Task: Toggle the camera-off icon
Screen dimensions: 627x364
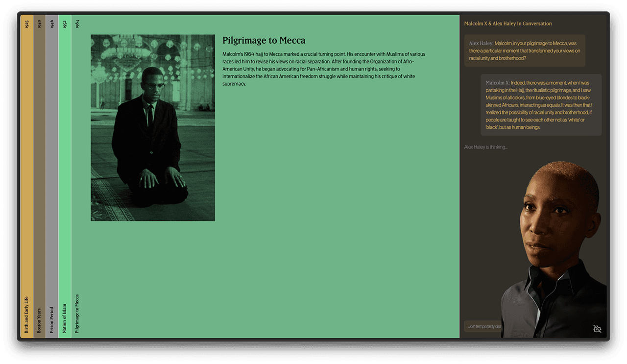Action: 597,328
